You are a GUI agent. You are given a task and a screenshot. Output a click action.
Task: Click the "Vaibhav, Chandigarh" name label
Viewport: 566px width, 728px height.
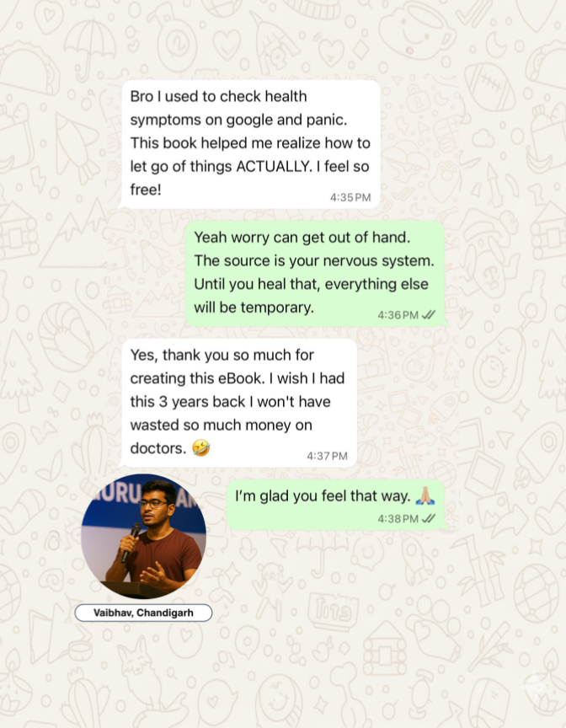pyautogui.click(x=143, y=613)
